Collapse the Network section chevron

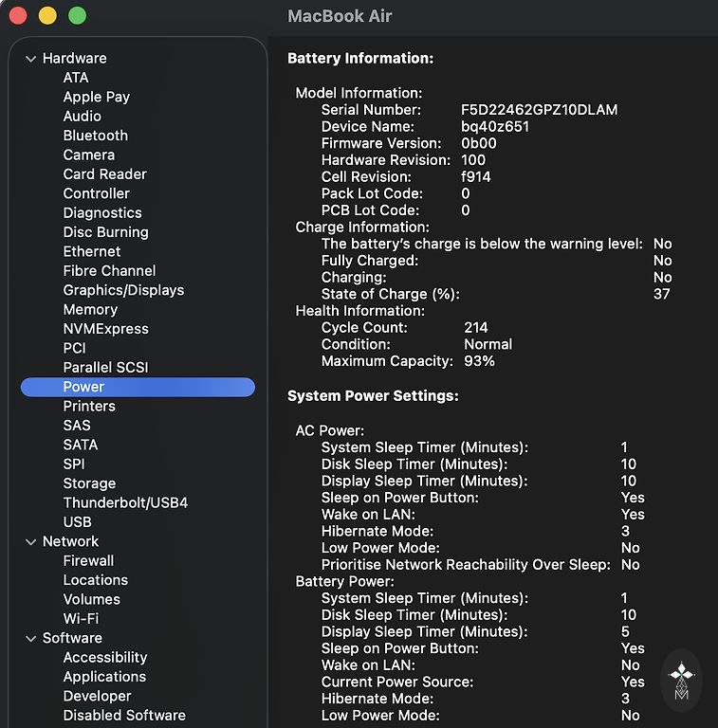click(31, 542)
